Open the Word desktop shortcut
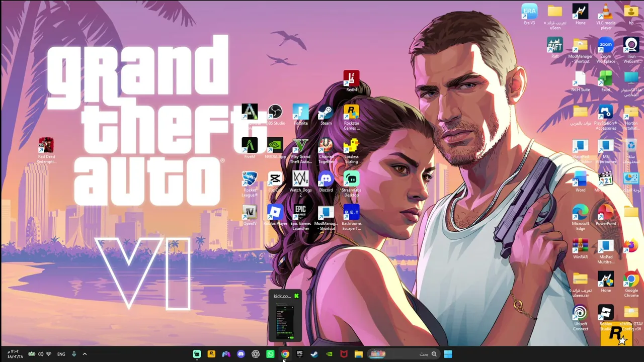Viewport: 644px width, 362px height. click(x=580, y=183)
